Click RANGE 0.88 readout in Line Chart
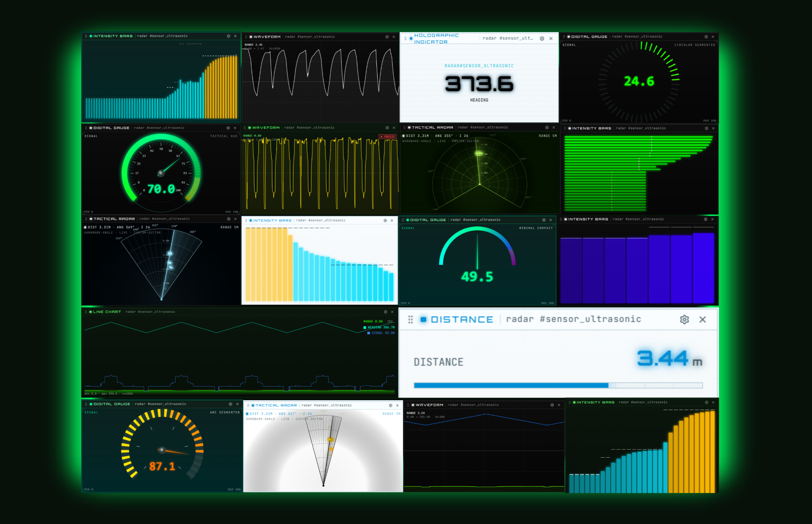This screenshot has height=524, width=812. 373,322
